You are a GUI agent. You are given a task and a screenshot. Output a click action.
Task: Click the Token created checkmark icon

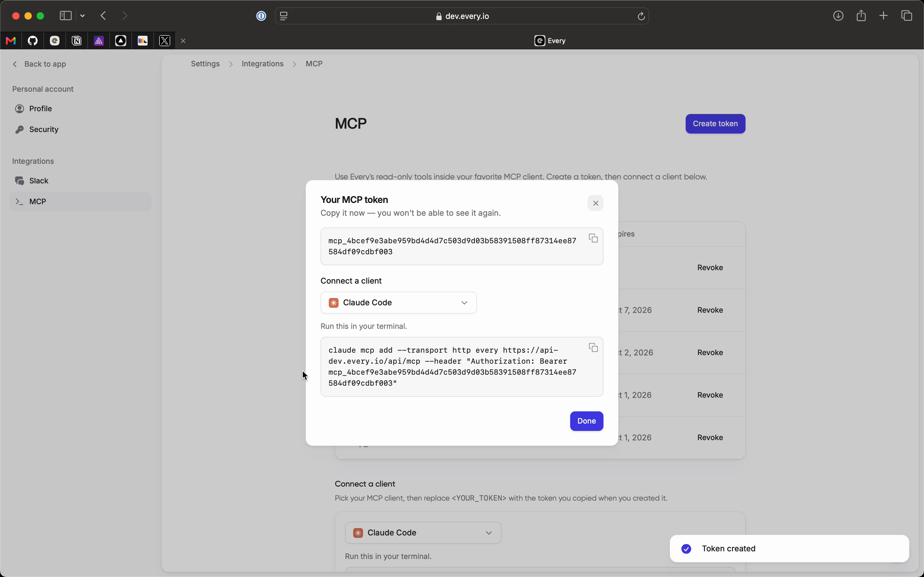point(686,549)
